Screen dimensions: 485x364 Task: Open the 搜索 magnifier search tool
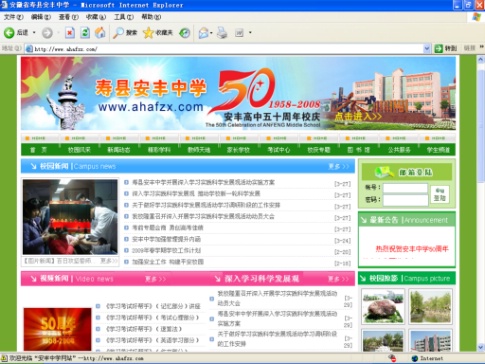[125, 33]
